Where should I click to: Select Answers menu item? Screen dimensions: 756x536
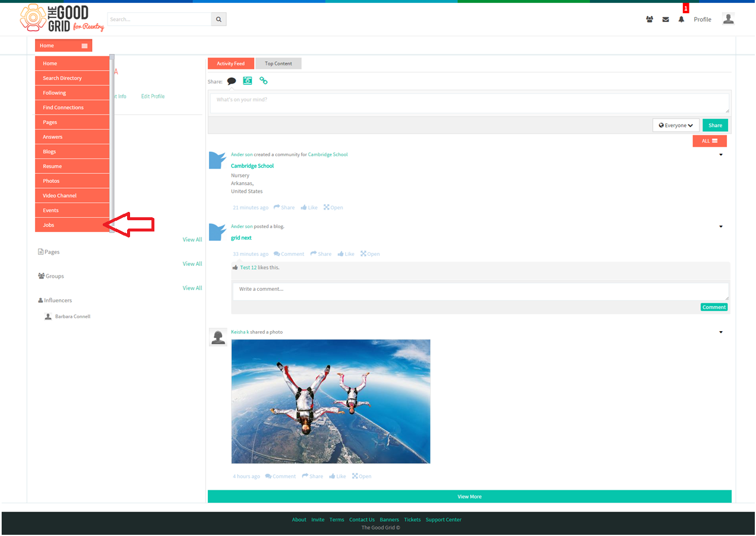pyautogui.click(x=72, y=137)
